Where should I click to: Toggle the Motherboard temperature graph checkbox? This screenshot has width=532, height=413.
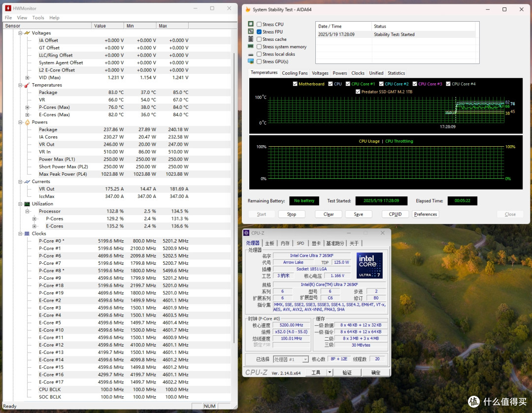(x=295, y=84)
